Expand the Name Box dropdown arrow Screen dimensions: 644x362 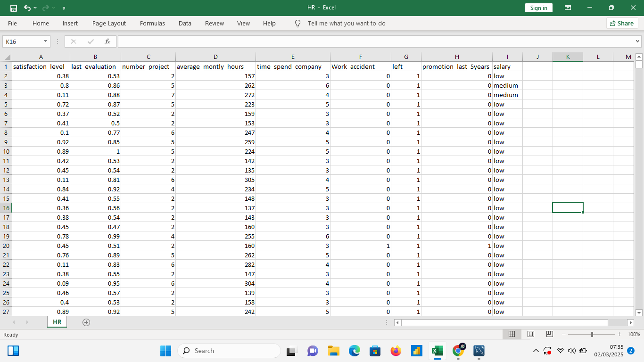46,41
